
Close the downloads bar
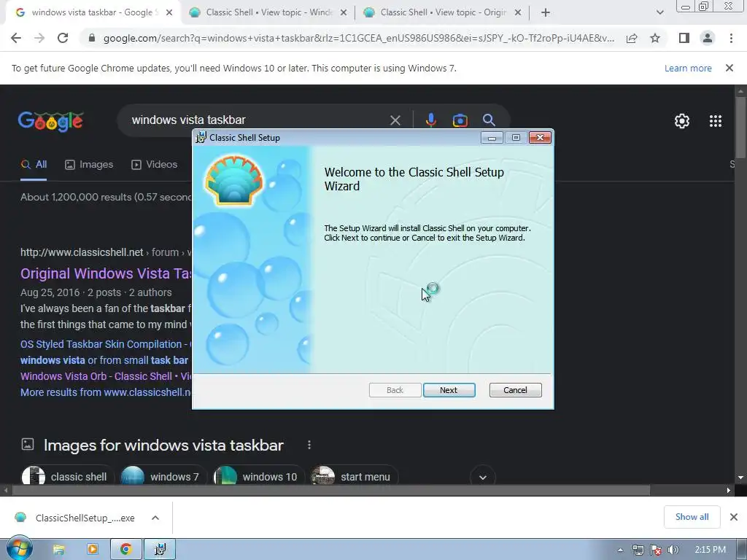(734, 517)
